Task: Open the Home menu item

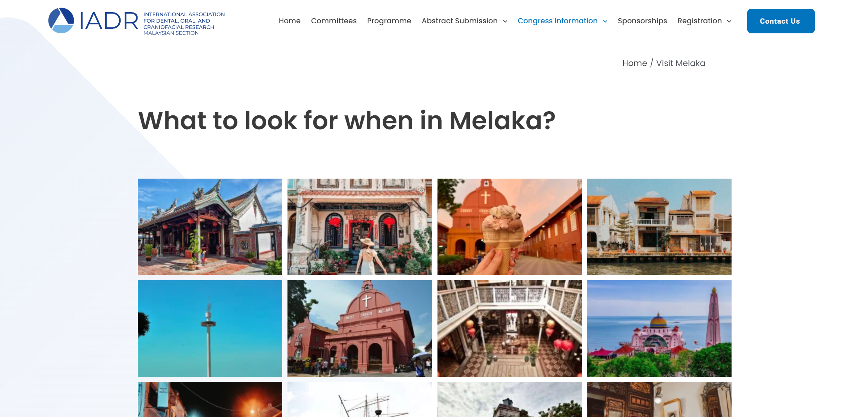Action: pos(290,21)
